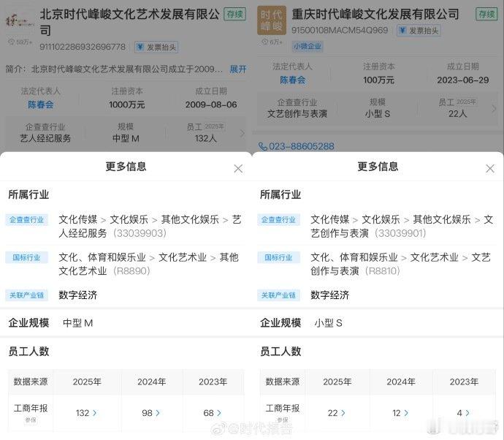Select credit code 91500108MACM54Q969
The image size is (504, 440).
[x=340, y=31]
